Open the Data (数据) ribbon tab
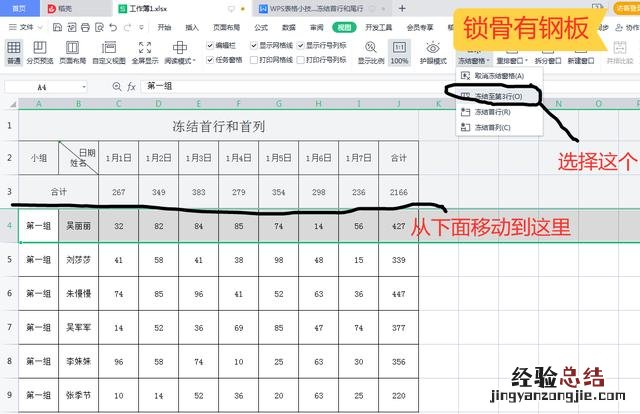This screenshot has height=414, width=640. (289, 27)
